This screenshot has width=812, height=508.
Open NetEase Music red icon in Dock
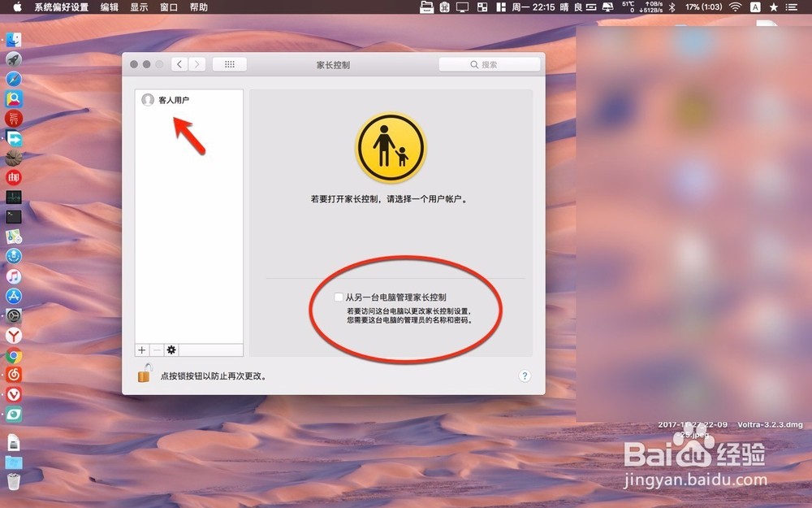tap(14, 374)
